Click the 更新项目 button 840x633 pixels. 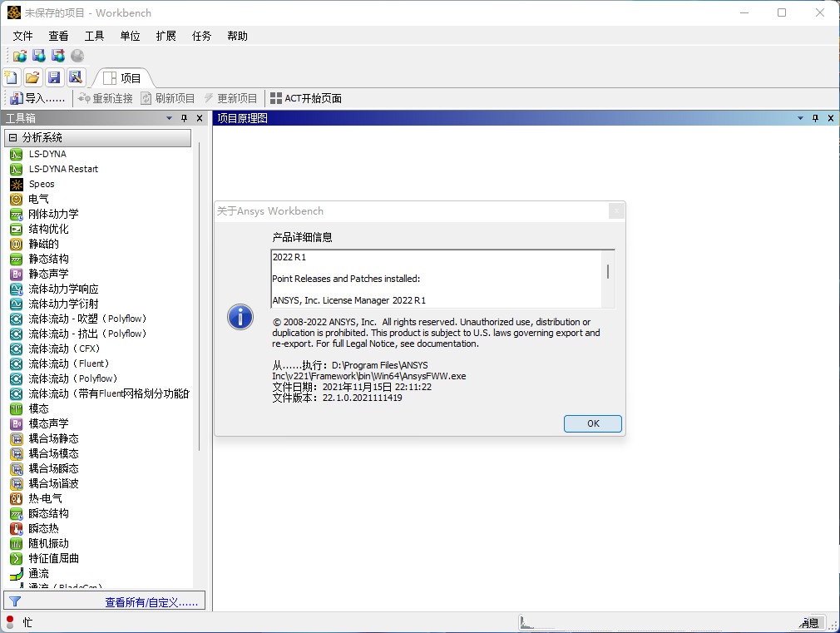point(230,99)
